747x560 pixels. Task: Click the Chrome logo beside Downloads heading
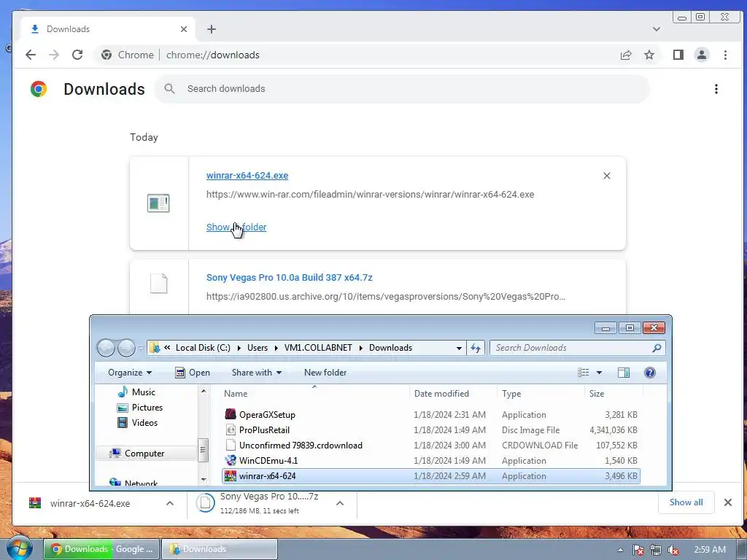pyautogui.click(x=39, y=89)
